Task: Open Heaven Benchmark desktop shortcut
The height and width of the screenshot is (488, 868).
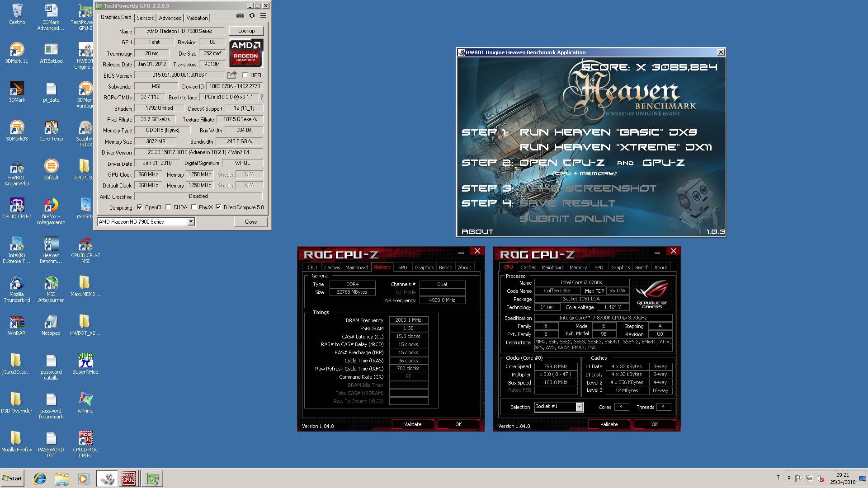Action: (x=51, y=250)
